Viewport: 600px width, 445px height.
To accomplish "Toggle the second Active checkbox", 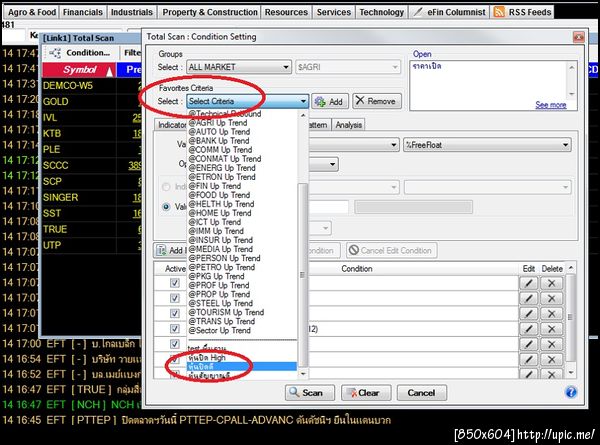I will (x=175, y=298).
